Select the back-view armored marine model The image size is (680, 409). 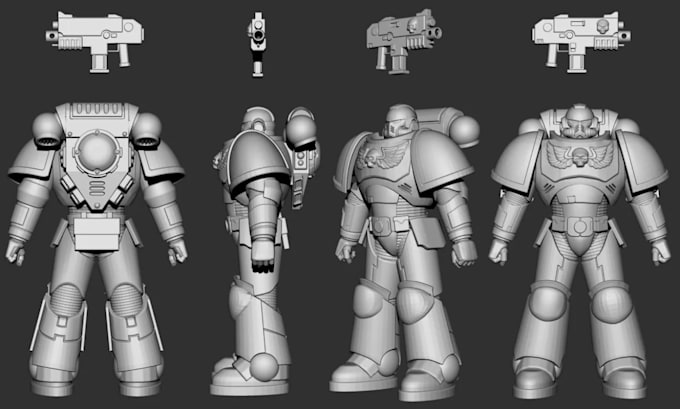tap(96, 249)
